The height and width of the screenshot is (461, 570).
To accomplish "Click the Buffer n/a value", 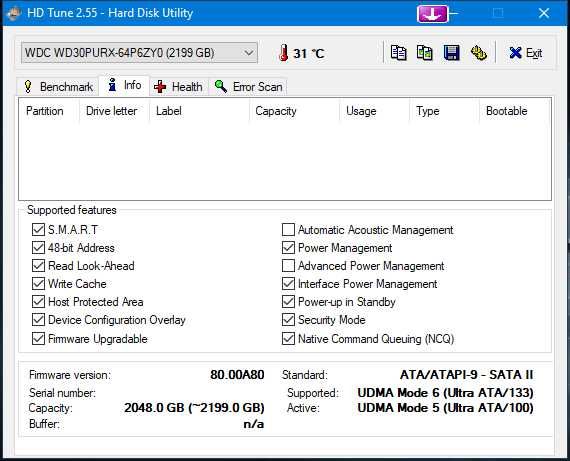I will pos(253,424).
